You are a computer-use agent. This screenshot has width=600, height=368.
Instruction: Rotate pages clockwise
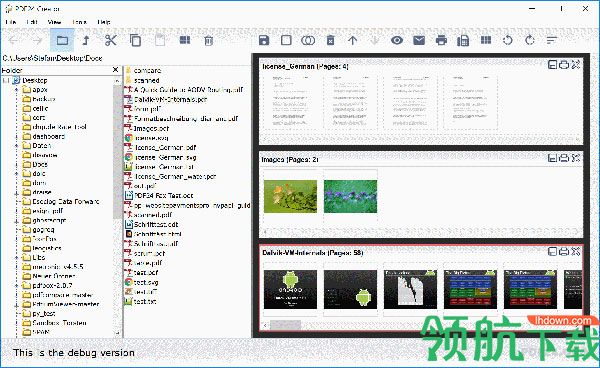[x=530, y=40]
